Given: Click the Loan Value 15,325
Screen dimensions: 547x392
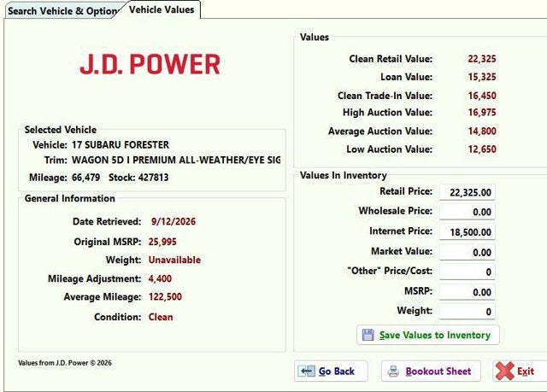Looking at the screenshot, I should point(482,77).
